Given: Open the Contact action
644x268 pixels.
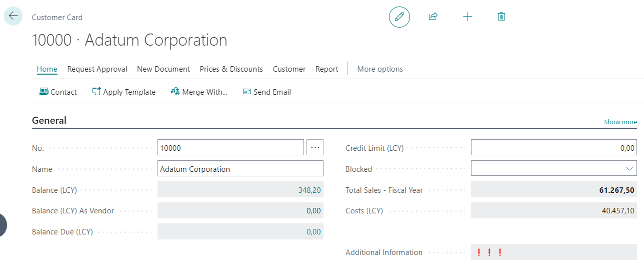Looking at the screenshot, I should pyautogui.click(x=58, y=92).
